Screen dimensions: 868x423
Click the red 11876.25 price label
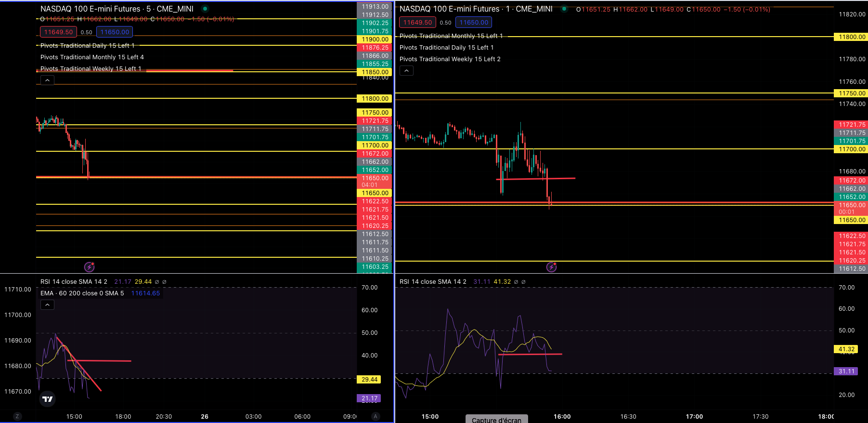pyautogui.click(x=374, y=48)
